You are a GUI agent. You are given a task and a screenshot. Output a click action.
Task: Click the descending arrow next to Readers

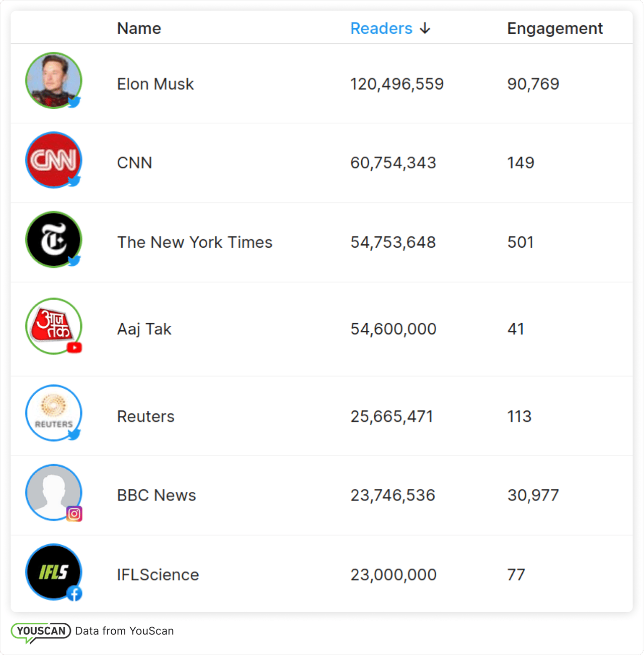coord(425,29)
